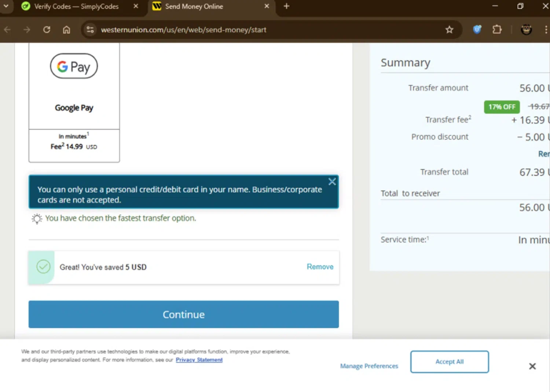Click the Continue button
This screenshot has width=550, height=392.
pyautogui.click(x=184, y=314)
